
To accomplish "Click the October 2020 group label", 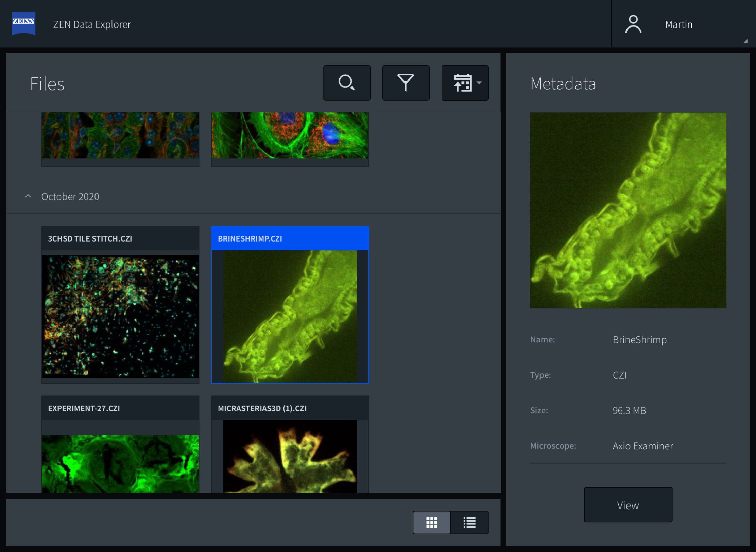I will click(x=70, y=196).
